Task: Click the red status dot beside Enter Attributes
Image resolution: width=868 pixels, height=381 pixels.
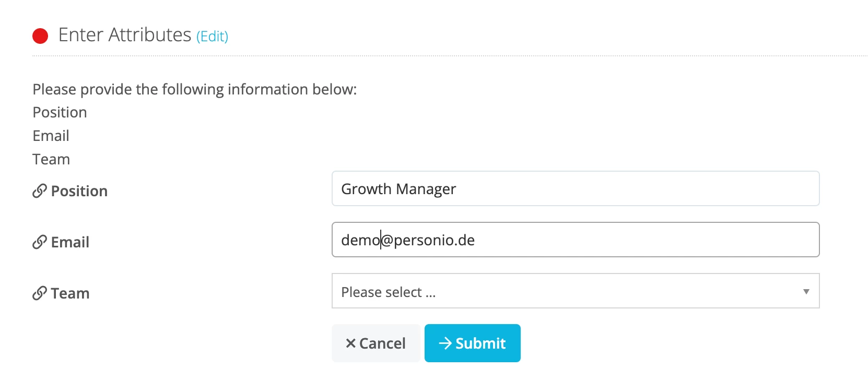Action: (40, 36)
